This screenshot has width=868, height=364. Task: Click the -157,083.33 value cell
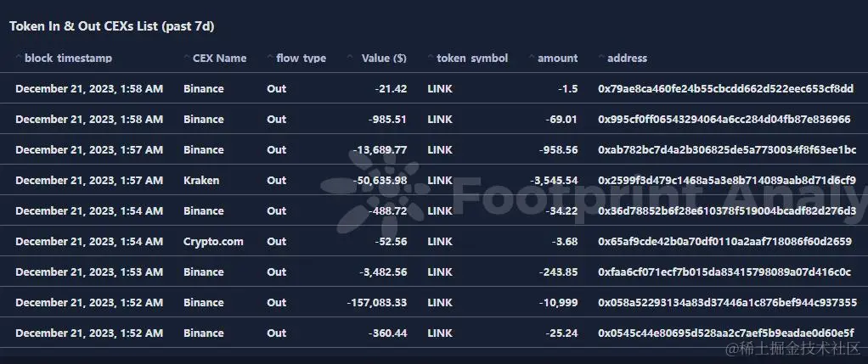tap(376, 303)
